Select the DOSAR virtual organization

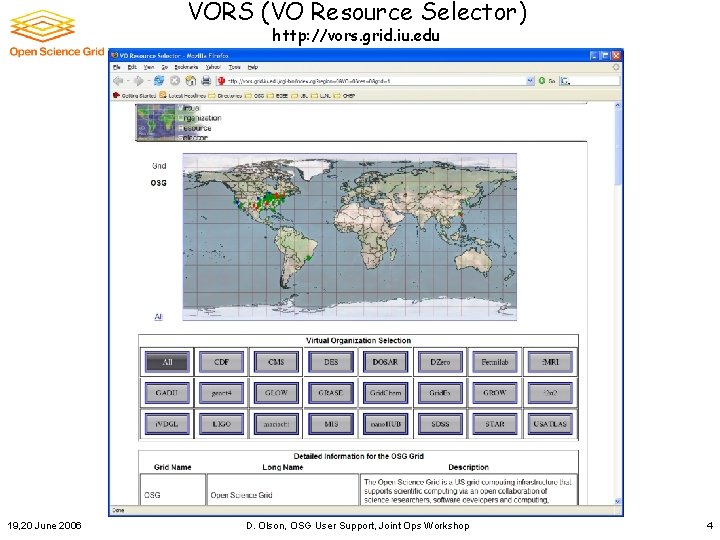(x=385, y=362)
